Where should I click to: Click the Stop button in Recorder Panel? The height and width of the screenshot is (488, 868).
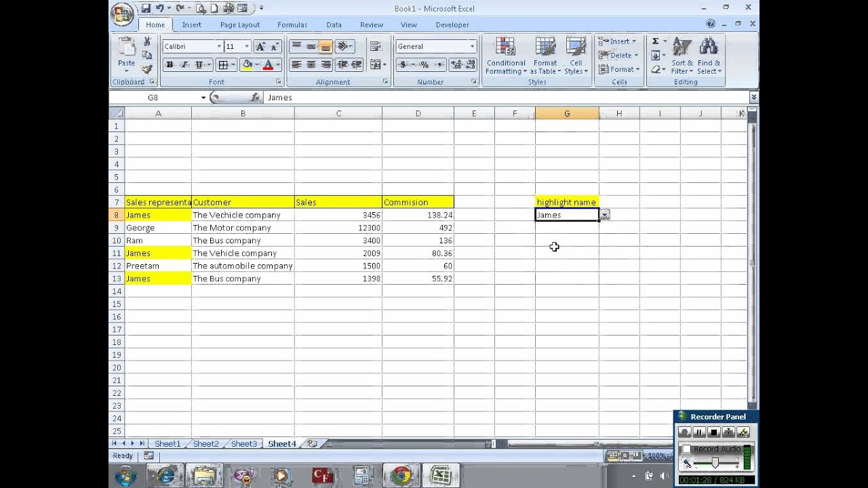coord(714,432)
